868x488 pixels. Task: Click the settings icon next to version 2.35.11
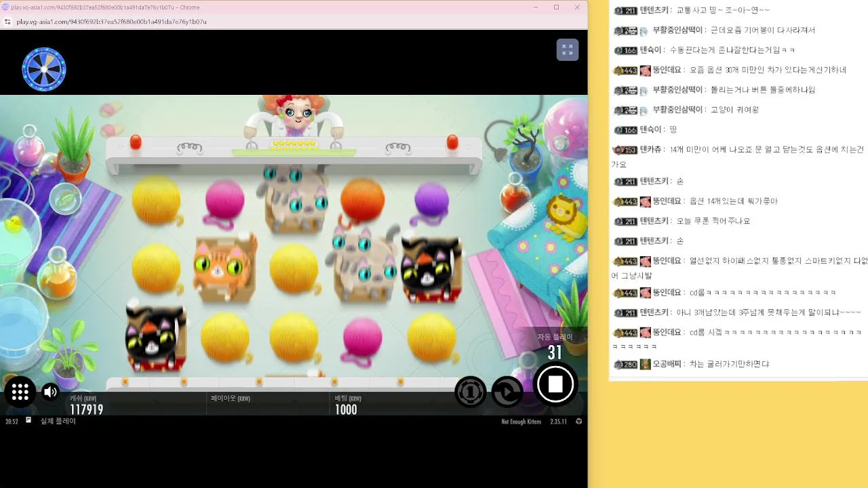click(x=578, y=422)
